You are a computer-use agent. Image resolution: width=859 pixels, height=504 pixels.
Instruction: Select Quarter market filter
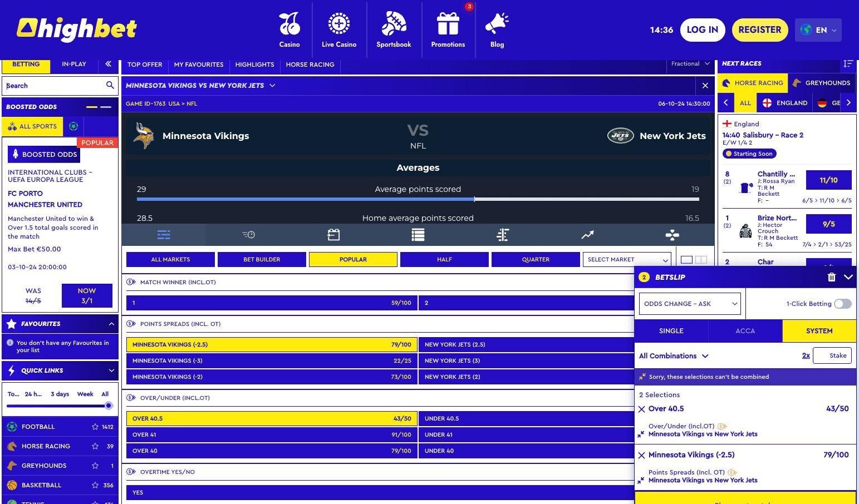coord(536,260)
